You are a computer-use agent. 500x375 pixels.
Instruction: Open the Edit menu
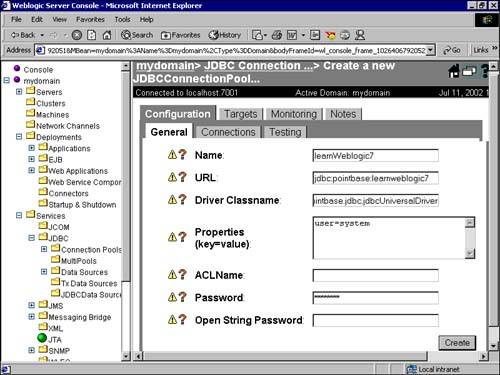coord(37,19)
